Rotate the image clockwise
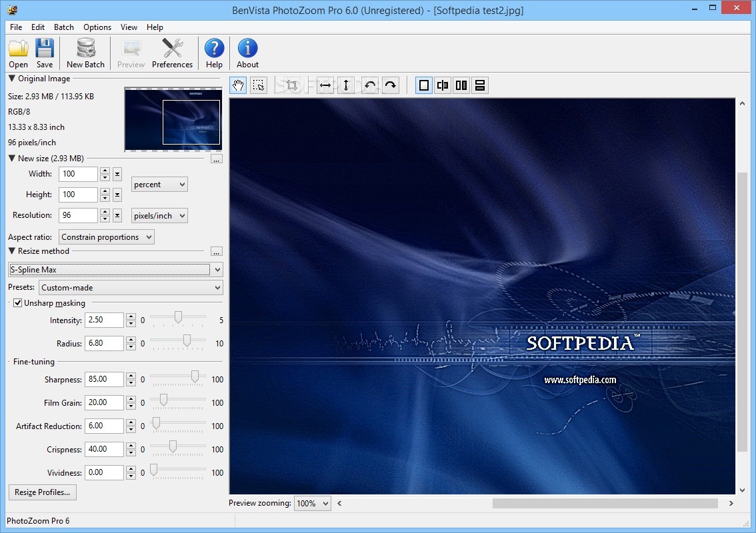 (391, 85)
